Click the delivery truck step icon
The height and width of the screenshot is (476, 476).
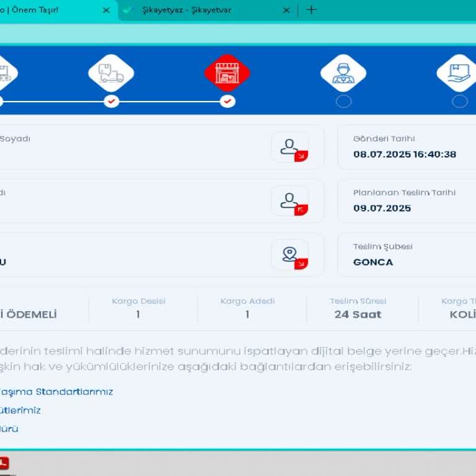coord(111,73)
